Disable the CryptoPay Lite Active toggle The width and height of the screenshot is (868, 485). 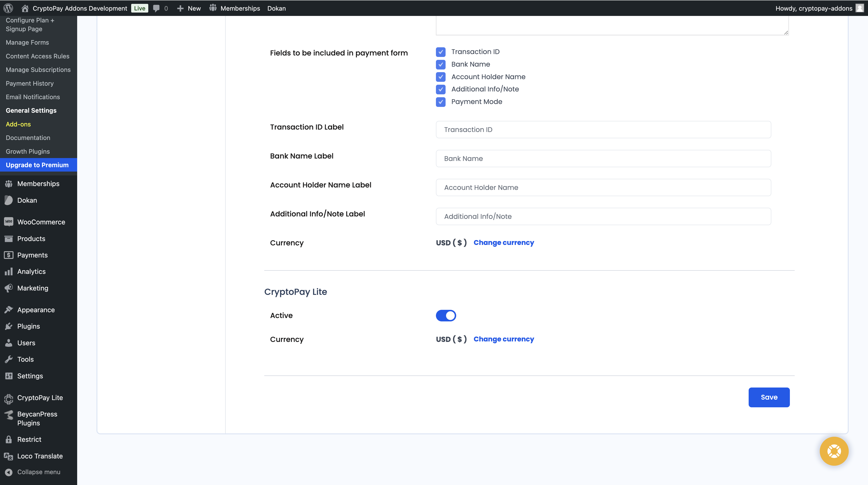point(446,315)
